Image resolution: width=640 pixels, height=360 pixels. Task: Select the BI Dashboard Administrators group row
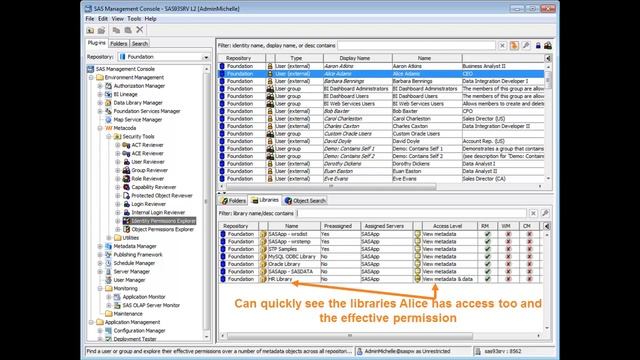[381, 89]
